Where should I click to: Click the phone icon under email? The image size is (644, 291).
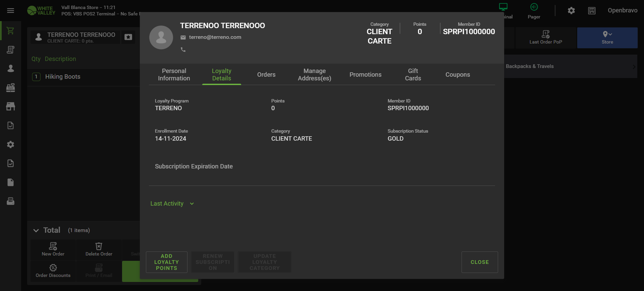pos(183,50)
